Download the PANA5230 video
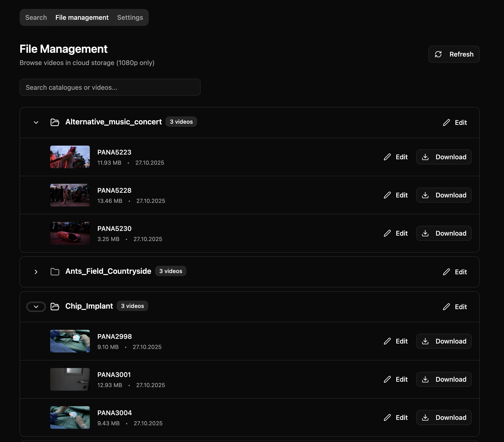 (444, 233)
